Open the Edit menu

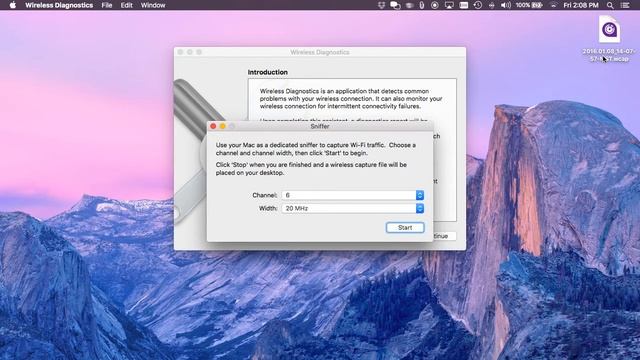[127, 5]
